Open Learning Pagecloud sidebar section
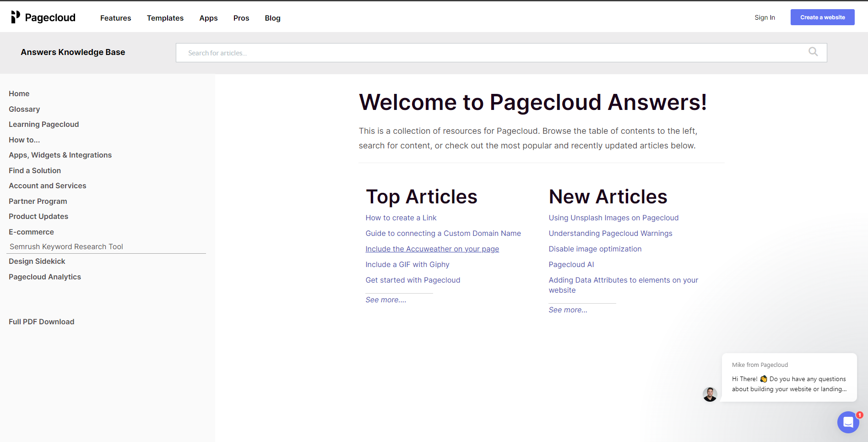This screenshot has width=868, height=442. click(44, 124)
